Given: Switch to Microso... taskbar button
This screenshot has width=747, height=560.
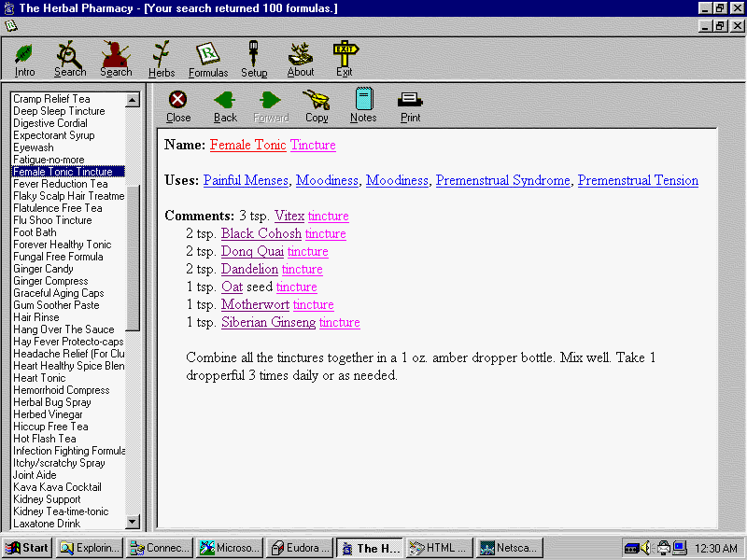Looking at the screenshot, I should tap(230, 548).
